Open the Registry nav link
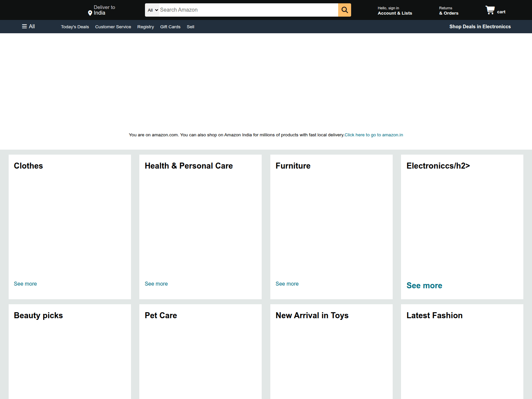Viewport: 532px width, 399px height. (x=145, y=27)
